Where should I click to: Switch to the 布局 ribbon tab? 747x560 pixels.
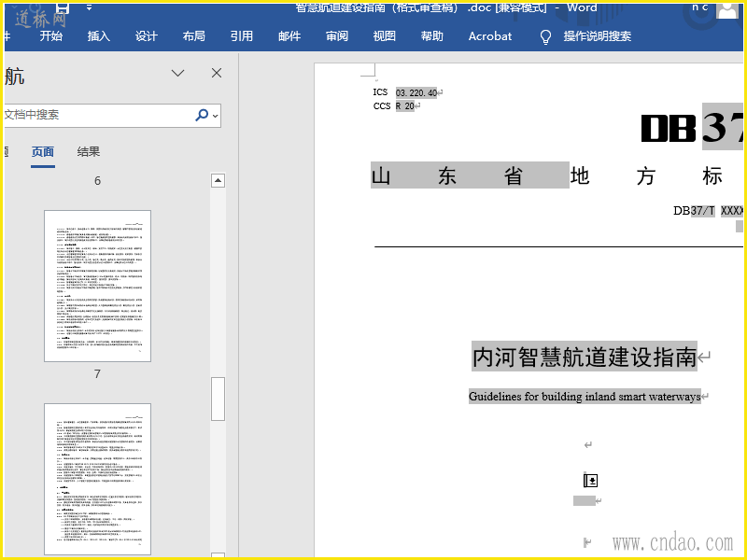click(194, 36)
